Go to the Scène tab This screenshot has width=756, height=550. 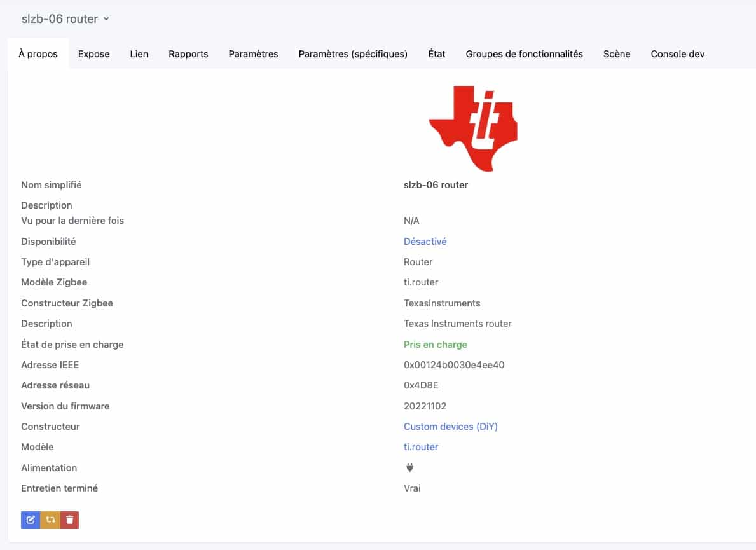pos(617,54)
